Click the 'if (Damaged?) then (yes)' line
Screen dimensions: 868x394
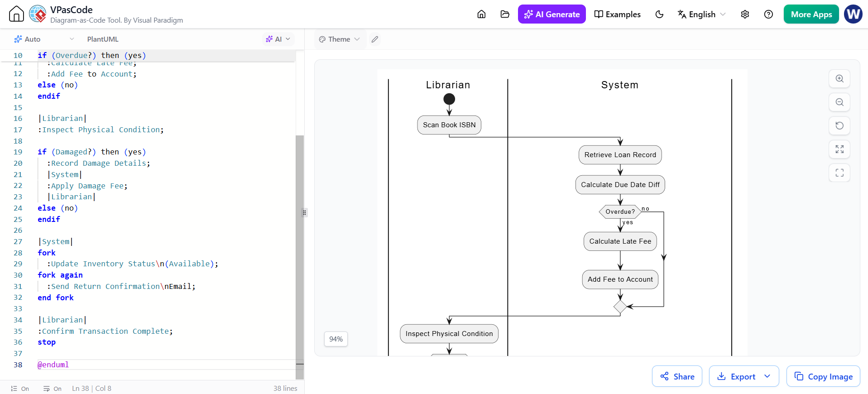(92, 152)
